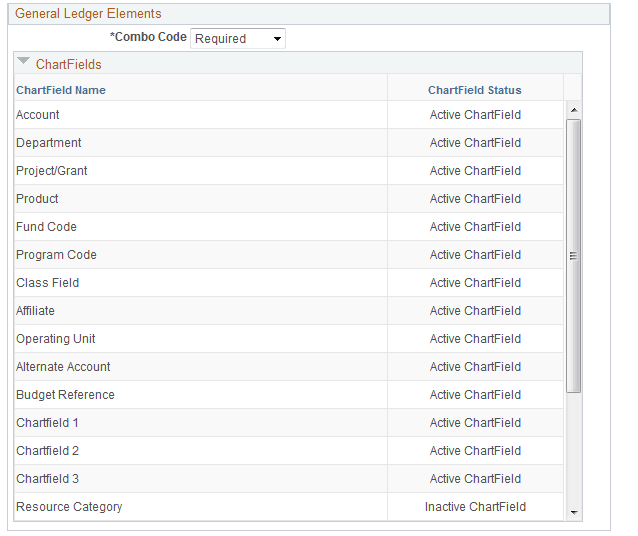This screenshot has width=638, height=536.
Task: Select the Operating Unit row
Action: coord(289,339)
